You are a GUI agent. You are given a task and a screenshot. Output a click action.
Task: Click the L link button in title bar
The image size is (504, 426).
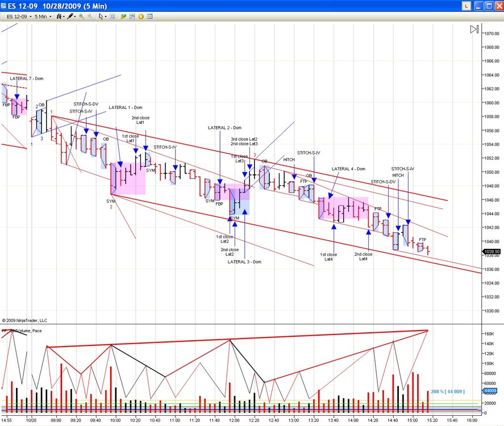466,6
